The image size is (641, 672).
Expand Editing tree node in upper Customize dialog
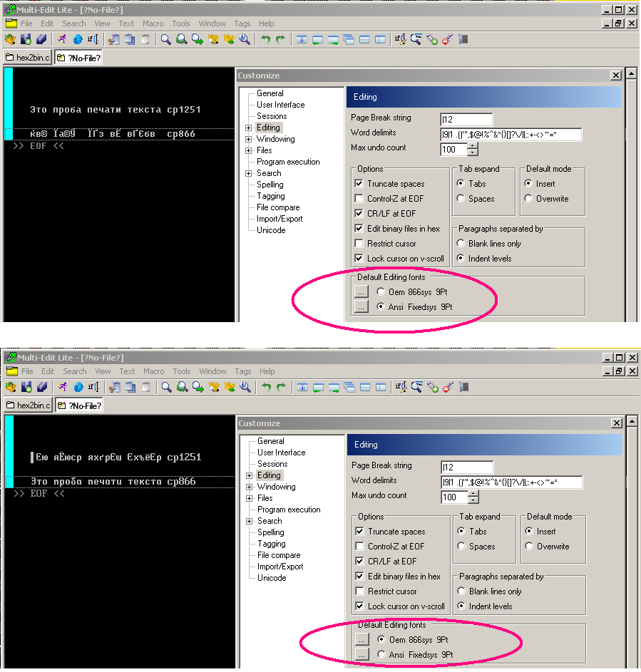coord(248,128)
